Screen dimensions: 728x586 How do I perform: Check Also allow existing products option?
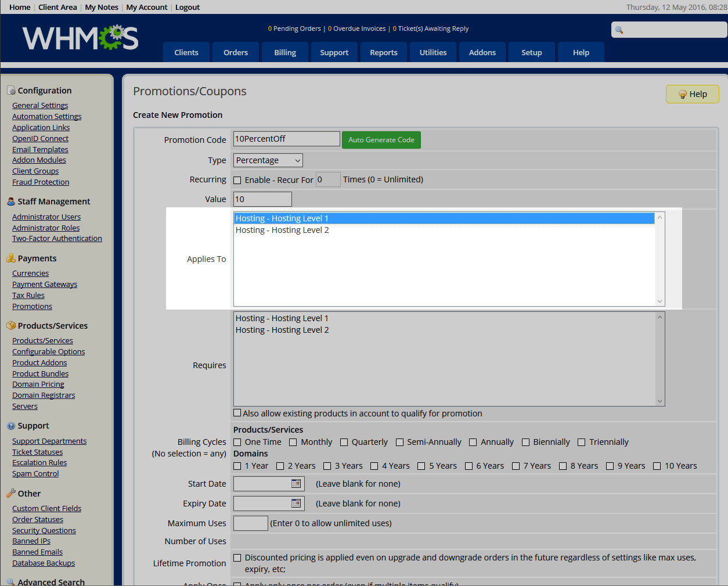pyautogui.click(x=237, y=413)
